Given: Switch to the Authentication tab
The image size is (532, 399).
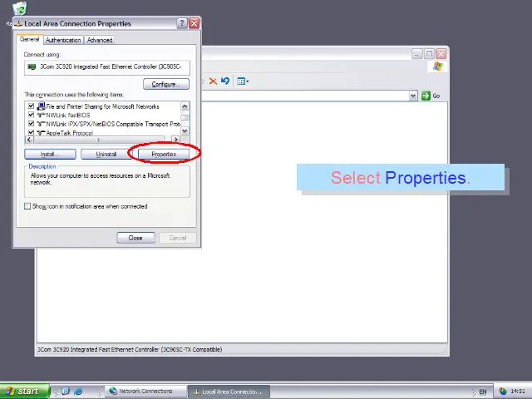Looking at the screenshot, I should click(63, 40).
